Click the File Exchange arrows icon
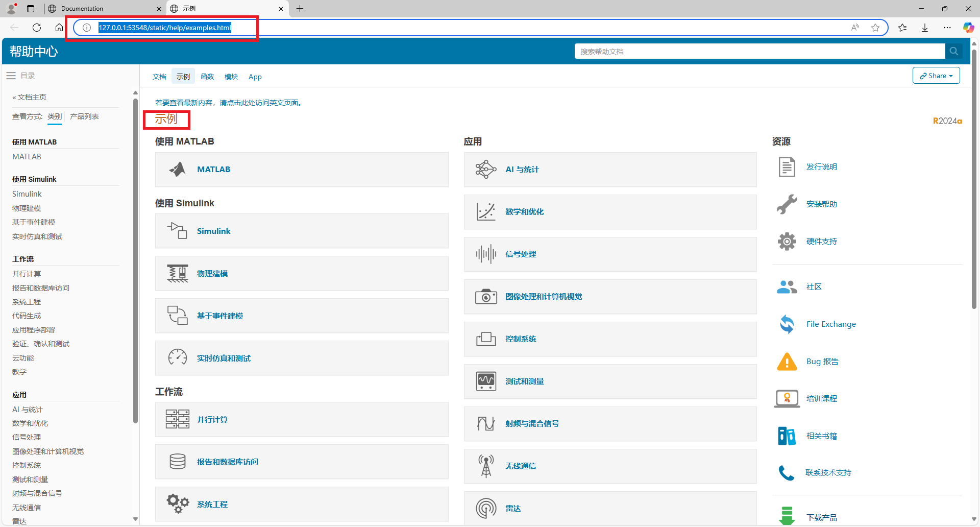The height and width of the screenshot is (527, 980). (787, 324)
